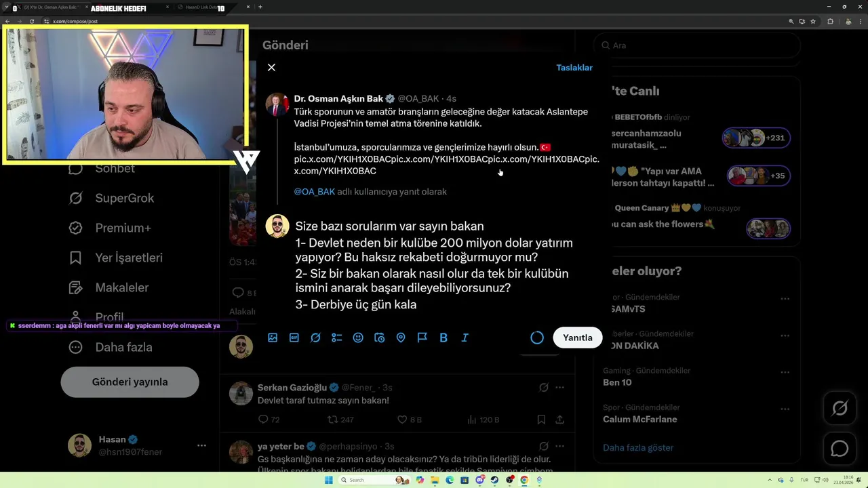868x488 pixels.
Task: Bookmark Serkan Gazioğlu's post
Action: (541, 420)
